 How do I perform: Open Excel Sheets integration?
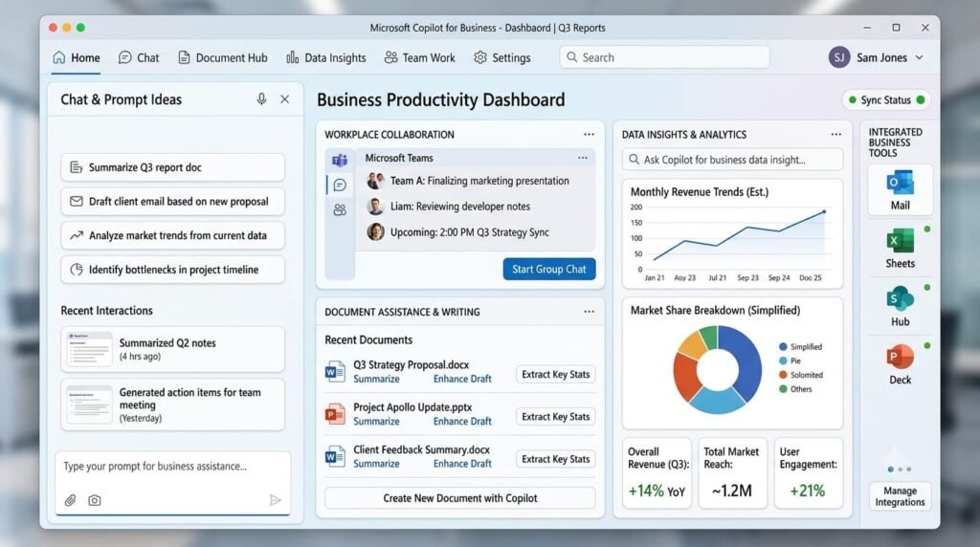(x=900, y=249)
